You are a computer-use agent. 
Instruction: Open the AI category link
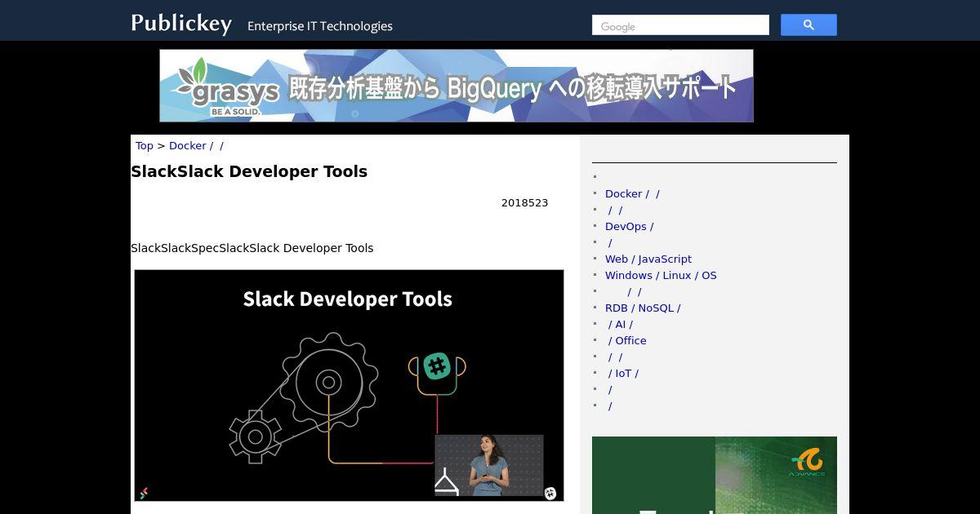(x=620, y=325)
